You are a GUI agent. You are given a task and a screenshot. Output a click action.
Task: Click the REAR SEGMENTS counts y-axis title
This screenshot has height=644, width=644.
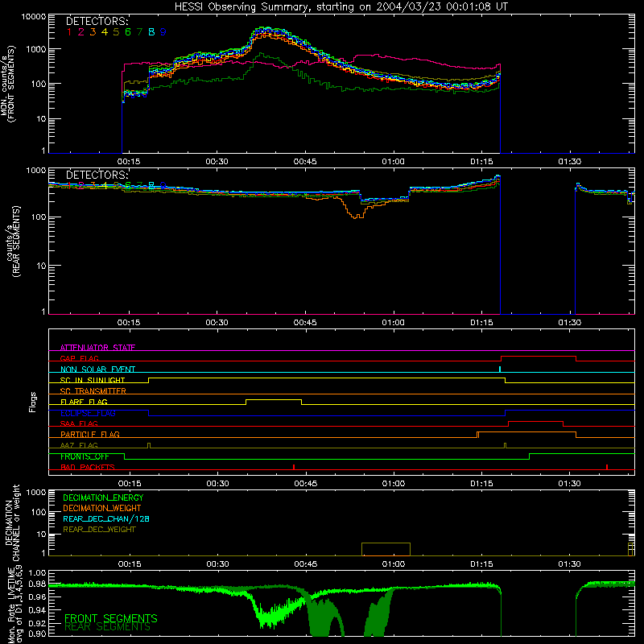(x=13, y=242)
